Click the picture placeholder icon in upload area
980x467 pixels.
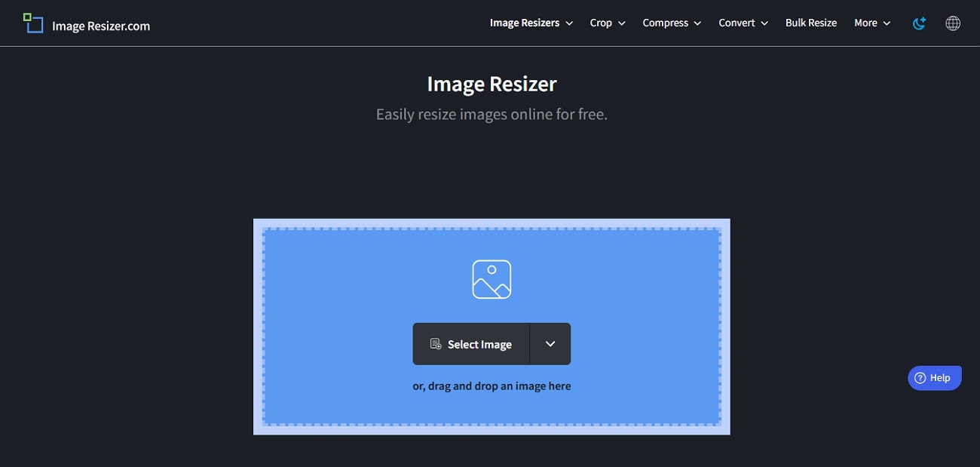coord(492,279)
